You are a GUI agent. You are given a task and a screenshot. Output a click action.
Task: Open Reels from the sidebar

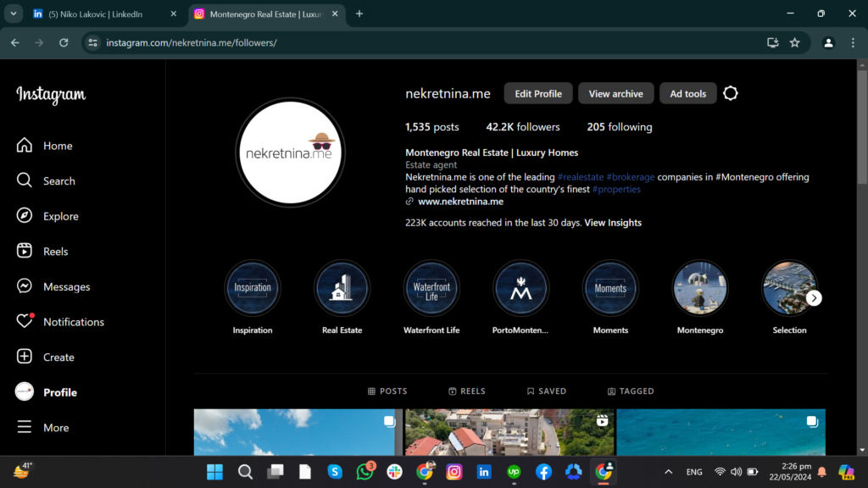(42, 251)
